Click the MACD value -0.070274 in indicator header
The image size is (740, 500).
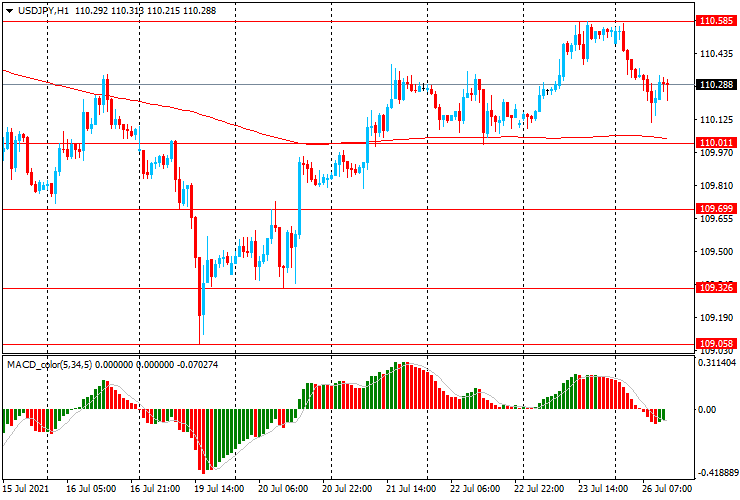pos(197,364)
